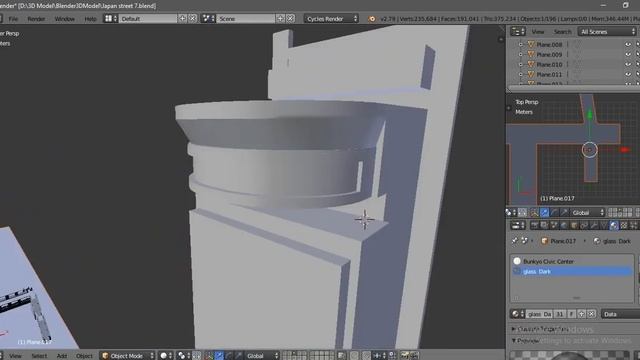
Task: Expand the Plane.011 outliner row
Action: tap(520, 74)
